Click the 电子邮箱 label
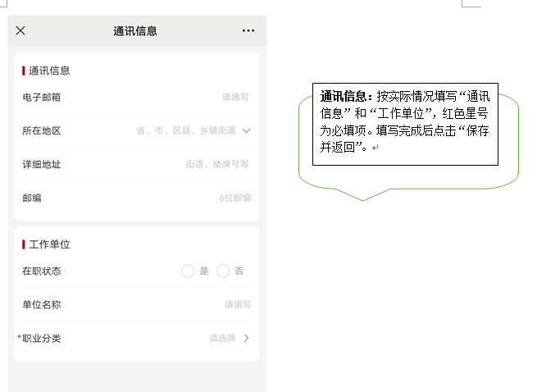537x392 pixels. point(42,98)
